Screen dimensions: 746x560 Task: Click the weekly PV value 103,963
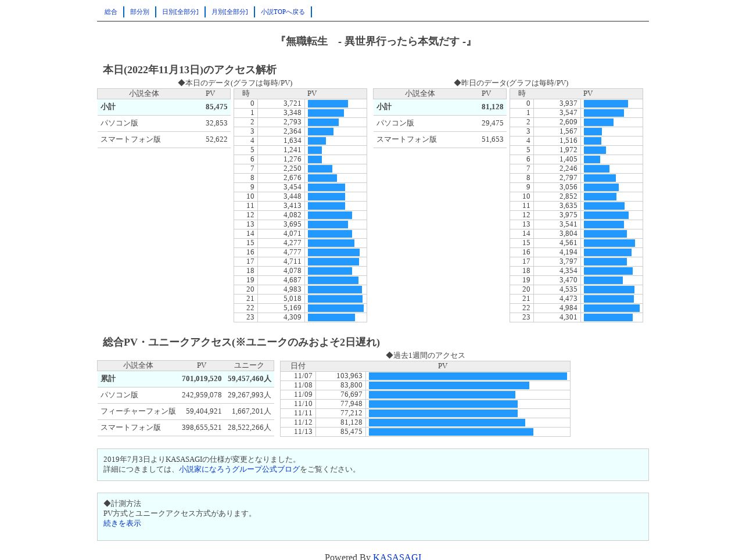click(349, 376)
